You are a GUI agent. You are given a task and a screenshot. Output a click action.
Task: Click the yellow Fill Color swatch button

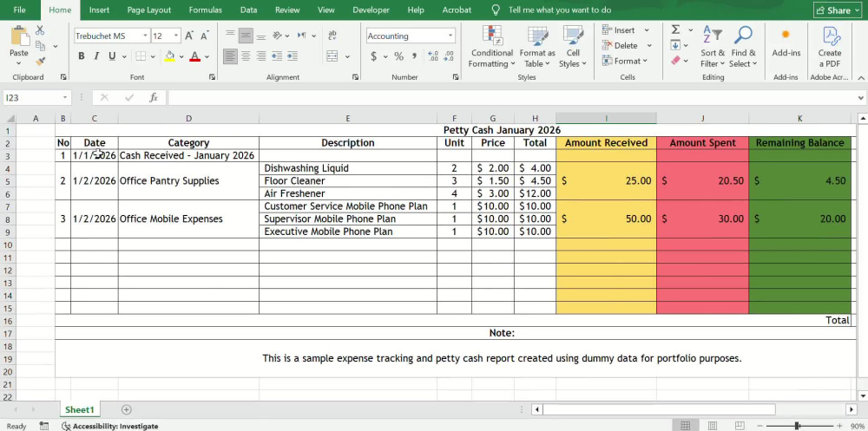click(170, 56)
